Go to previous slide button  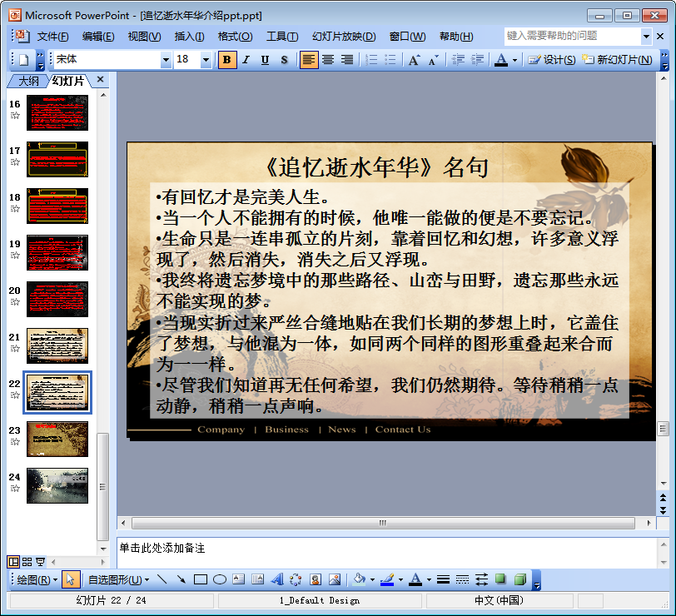(663, 498)
